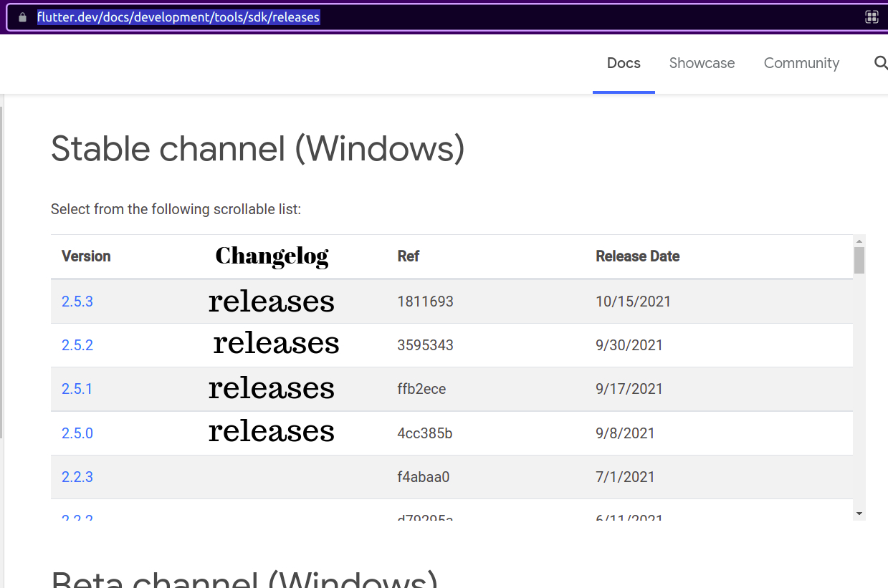Select the flutter.dev URL in the address bar
This screenshot has height=588, width=888.
coord(178,17)
